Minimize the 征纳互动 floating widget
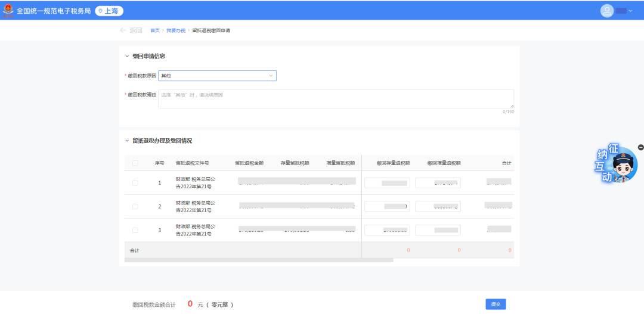 tap(640, 147)
